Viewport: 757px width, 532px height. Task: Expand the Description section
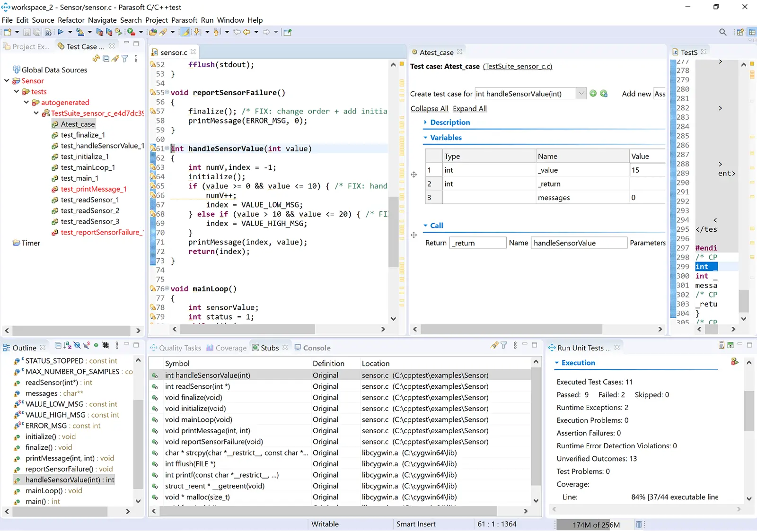425,122
